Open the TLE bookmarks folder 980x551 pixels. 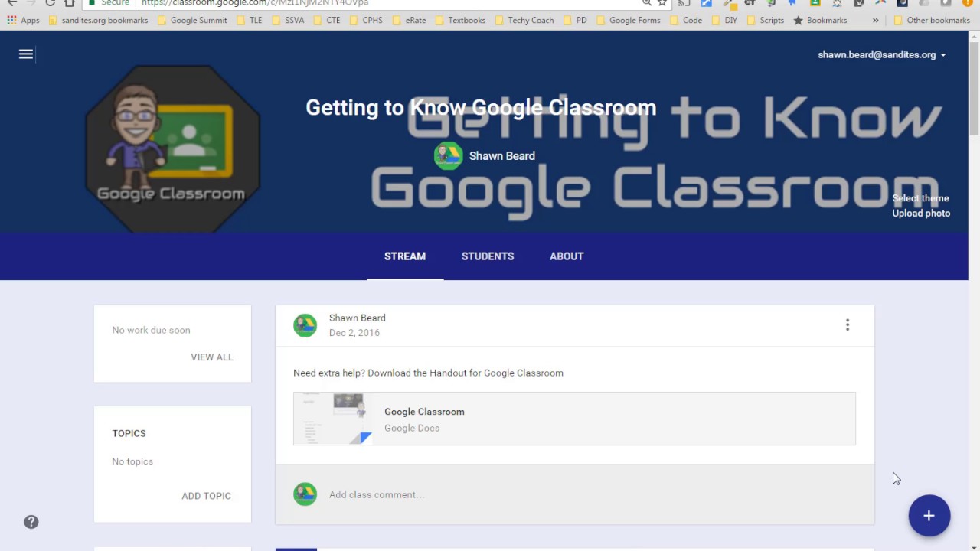coord(250,21)
